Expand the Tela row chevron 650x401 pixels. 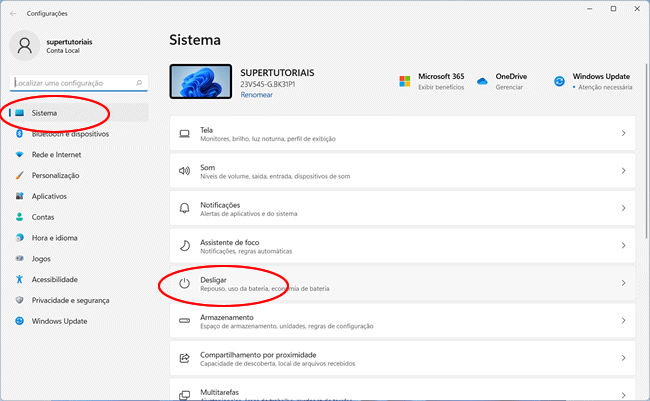point(623,134)
